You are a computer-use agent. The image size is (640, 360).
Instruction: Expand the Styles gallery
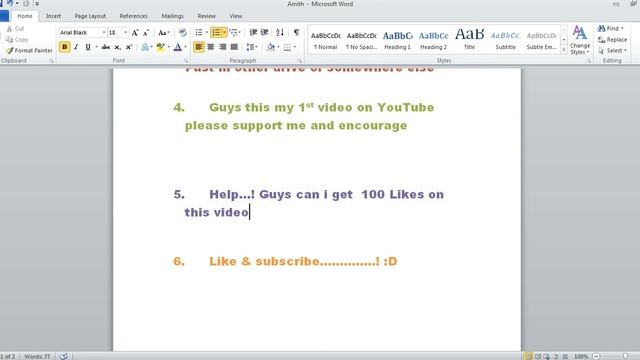564,50
